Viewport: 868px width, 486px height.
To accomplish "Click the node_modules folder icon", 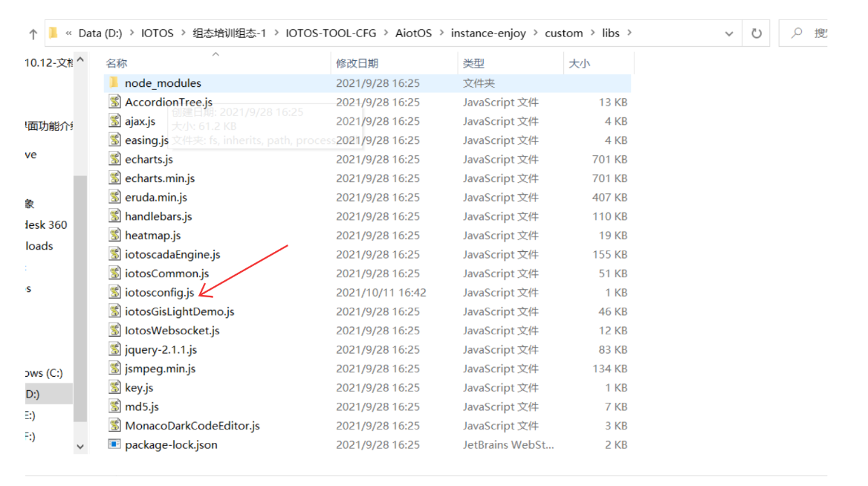I will tap(114, 82).
